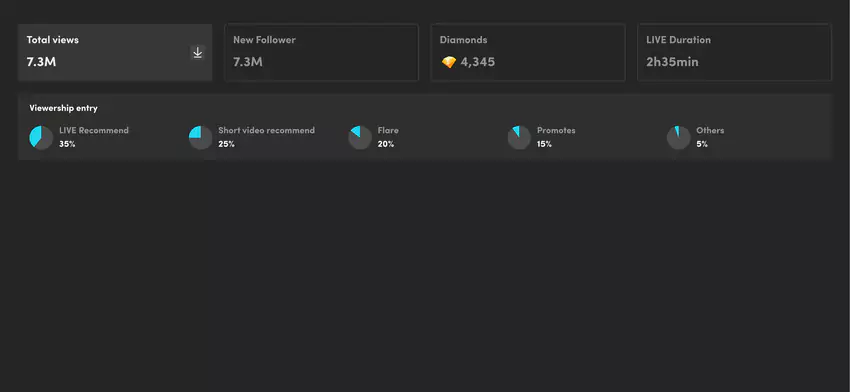Click the Others pie chart
Screen dimensions: 850x392
679,138
